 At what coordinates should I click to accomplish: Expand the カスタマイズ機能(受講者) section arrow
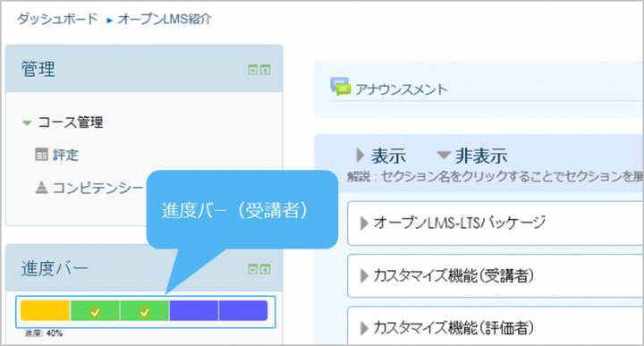tap(364, 275)
